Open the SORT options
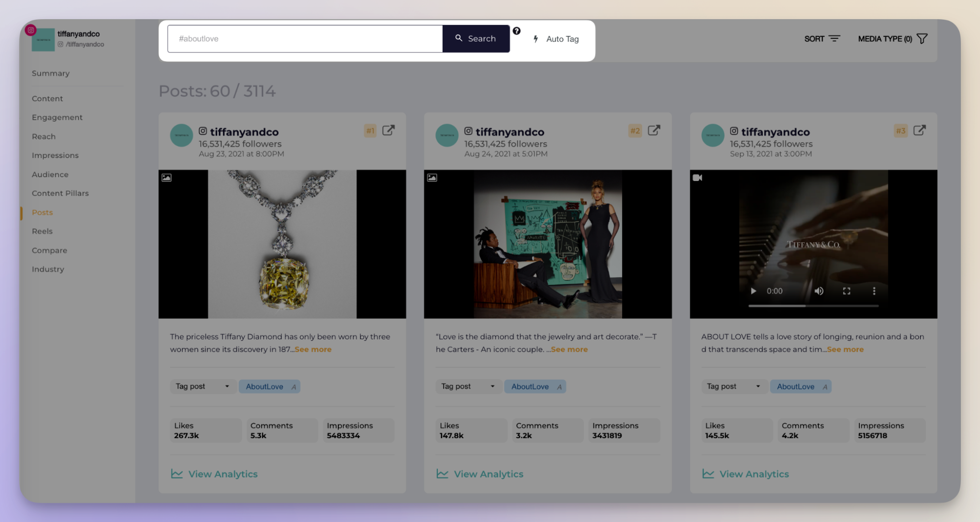 point(822,39)
